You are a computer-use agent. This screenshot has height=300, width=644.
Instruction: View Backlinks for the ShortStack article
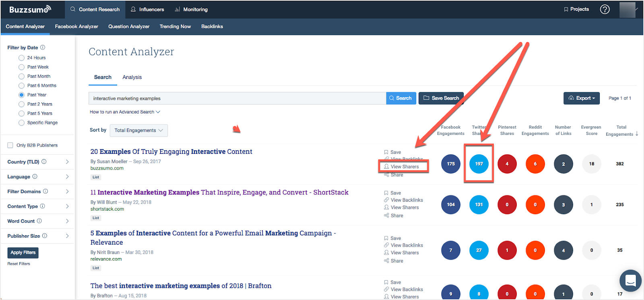[403, 200]
